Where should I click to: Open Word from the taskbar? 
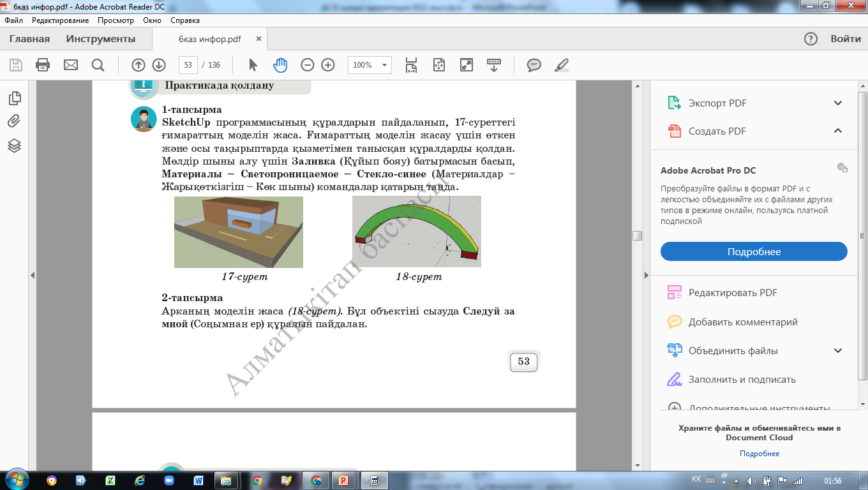(198, 480)
